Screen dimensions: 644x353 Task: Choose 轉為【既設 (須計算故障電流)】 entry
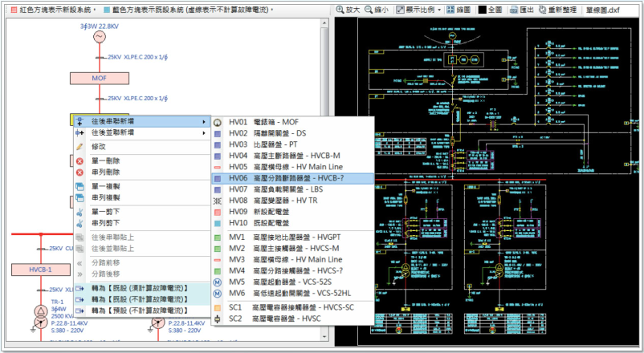[x=142, y=288]
